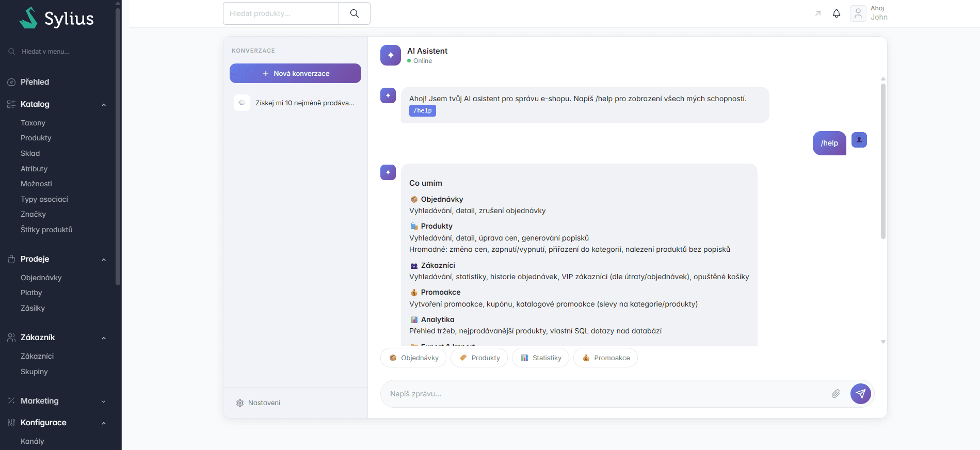Viewport: 980px width, 450px height.
Task: Click the chat bubble icon of saved conversation
Action: [242, 103]
